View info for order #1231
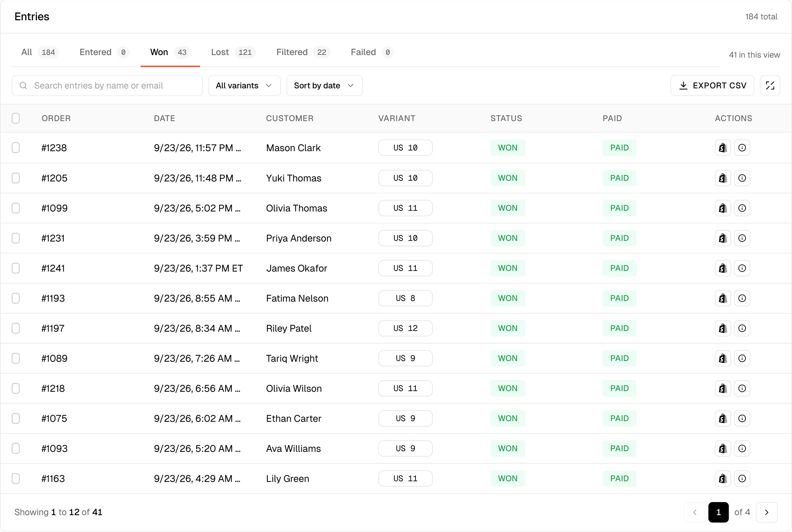The width and height of the screenshot is (792, 532). pos(742,238)
